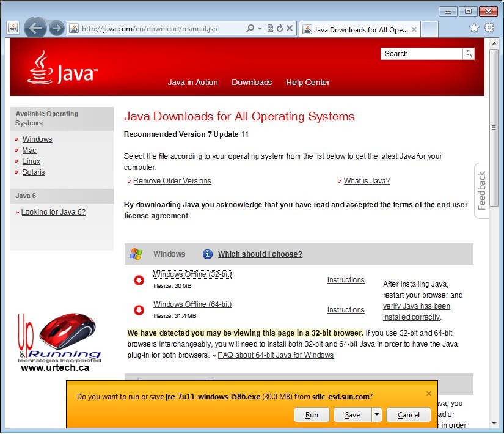Click the compatibility view icon in address bar
Image resolution: width=504 pixels, height=434 pixels.
pyautogui.click(x=270, y=28)
